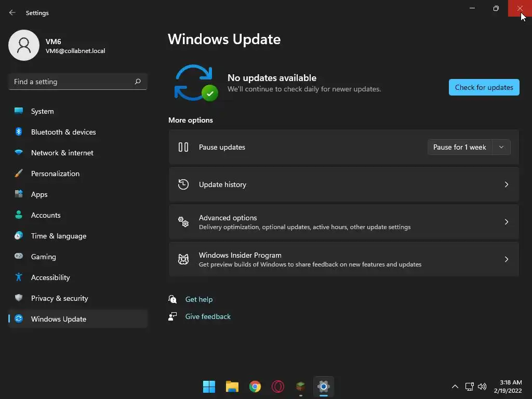Click the Settings taskbar gear icon

point(324,387)
